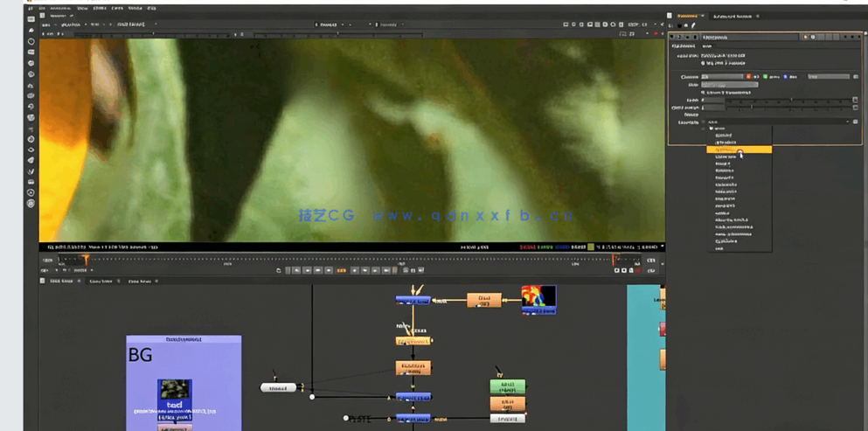Click the colorful image thumbnail node

538,299
